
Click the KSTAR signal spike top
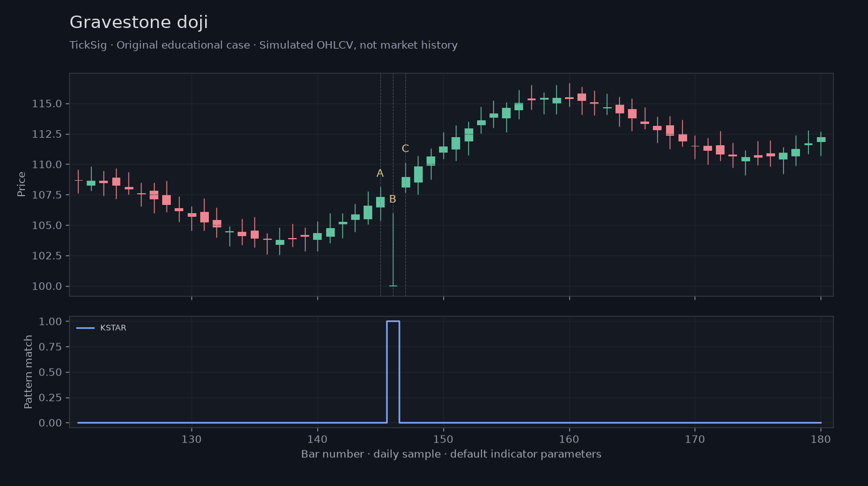tap(393, 322)
